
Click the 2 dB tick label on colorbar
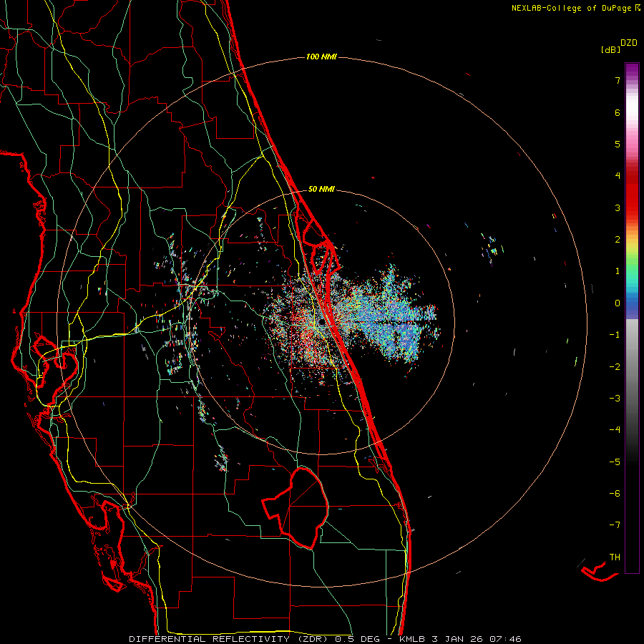618,240
